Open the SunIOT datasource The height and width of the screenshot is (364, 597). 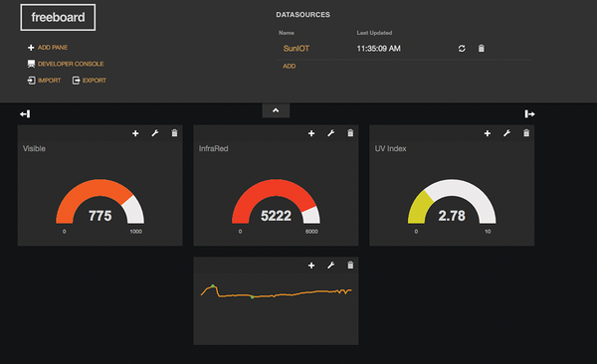(x=297, y=49)
